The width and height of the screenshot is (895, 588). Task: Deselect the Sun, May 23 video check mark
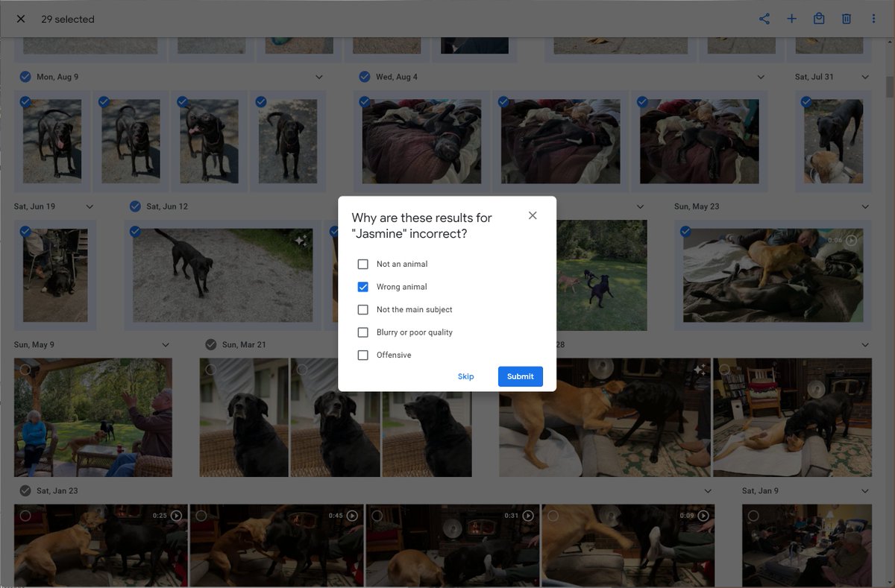pyautogui.click(x=686, y=232)
